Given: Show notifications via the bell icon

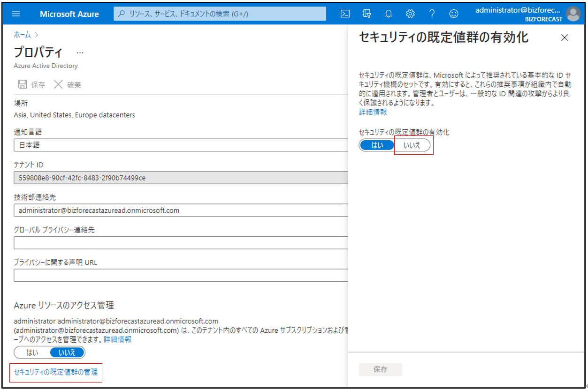Looking at the screenshot, I should click(x=389, y=14).
